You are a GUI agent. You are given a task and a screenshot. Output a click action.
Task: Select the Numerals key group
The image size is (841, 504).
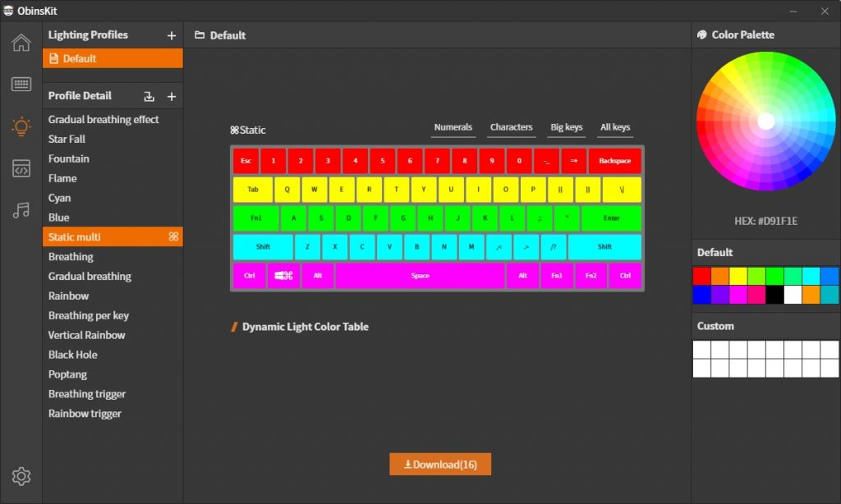453,127
